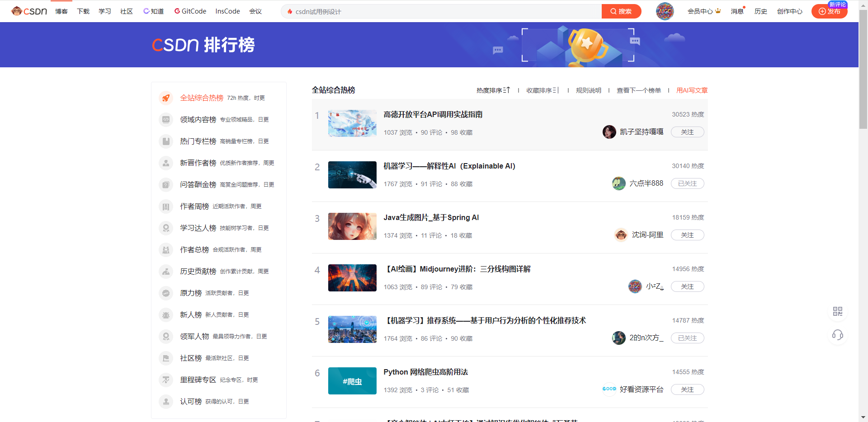868x422 pixels.
Task: Follow author 沈询-阿里
Action: tap(687, 235)
